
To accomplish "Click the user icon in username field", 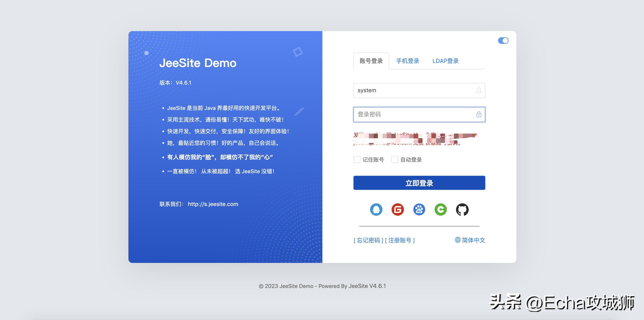I will coord(479,90).
